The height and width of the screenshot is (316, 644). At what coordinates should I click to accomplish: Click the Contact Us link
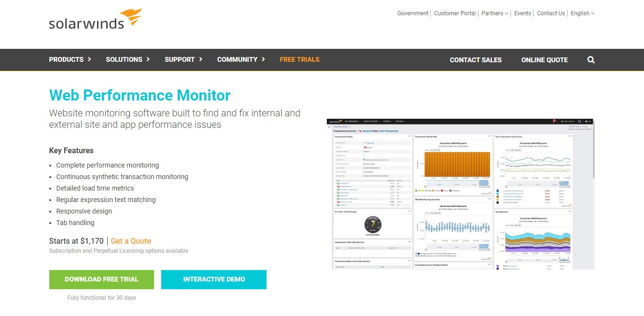point(551,13)
